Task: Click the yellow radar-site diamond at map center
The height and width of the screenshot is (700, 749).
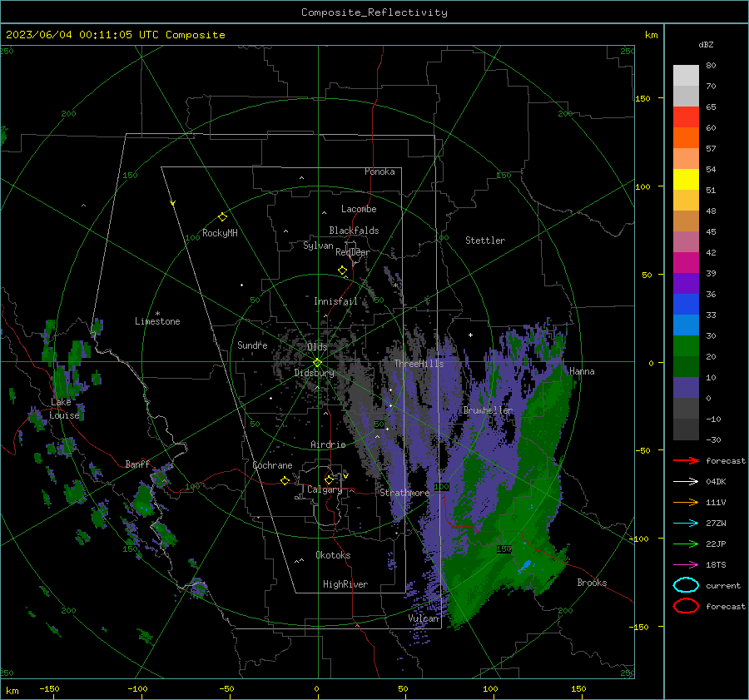Action: tap(317, 362)
